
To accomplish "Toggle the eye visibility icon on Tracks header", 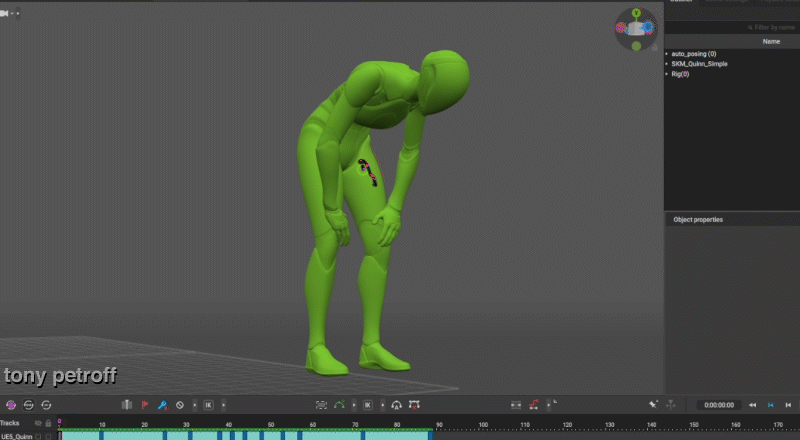I will (x=38, y=423).
